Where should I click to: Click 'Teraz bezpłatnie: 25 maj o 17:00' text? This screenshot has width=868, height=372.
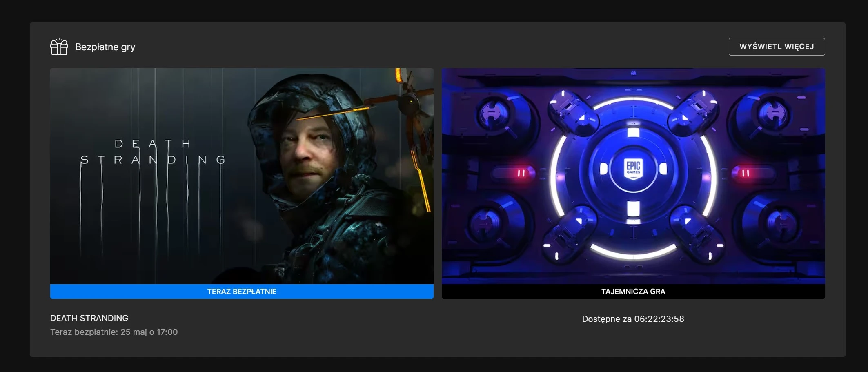pyautogui.click(x=114, y=332)
